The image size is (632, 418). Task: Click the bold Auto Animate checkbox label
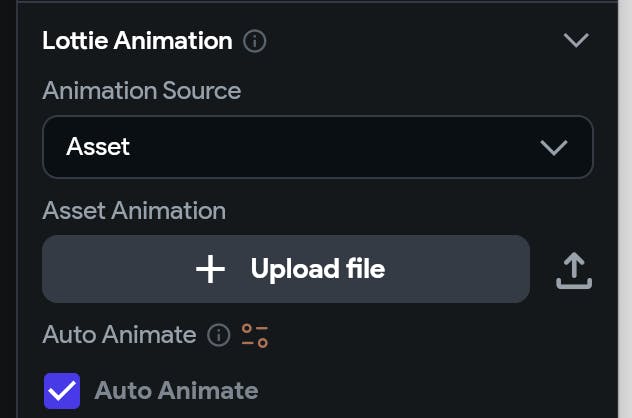(176, 391)
